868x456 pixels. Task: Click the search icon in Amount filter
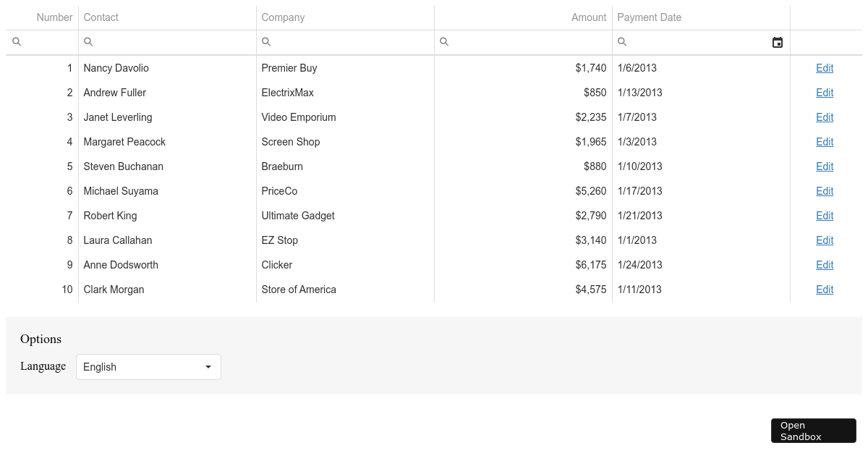coord(444,42)
